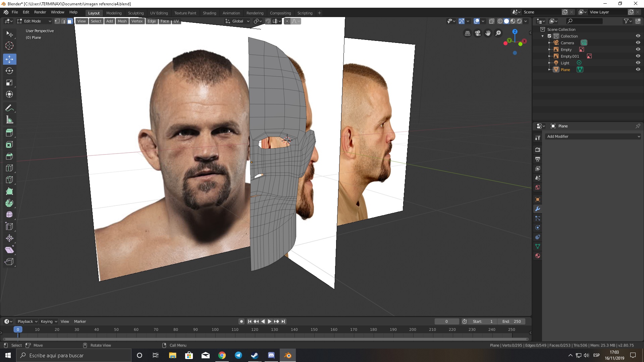The image size is (644, 362).
Task: Select the Measure tool
Action: click(x=9, y=120)
